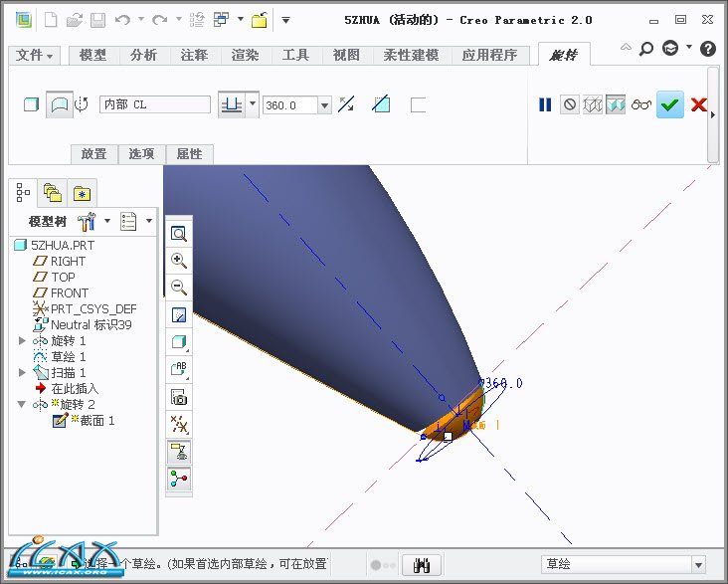This screenshot has width=728, height=584.
Task: Click the zoom in magnifier icon
Action: tap(179, 260)
